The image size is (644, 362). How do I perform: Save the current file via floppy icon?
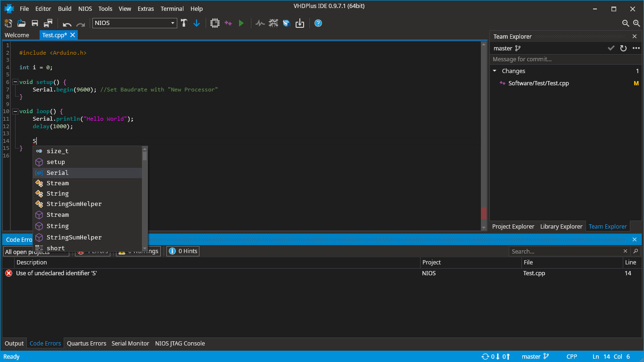(35, 23)
